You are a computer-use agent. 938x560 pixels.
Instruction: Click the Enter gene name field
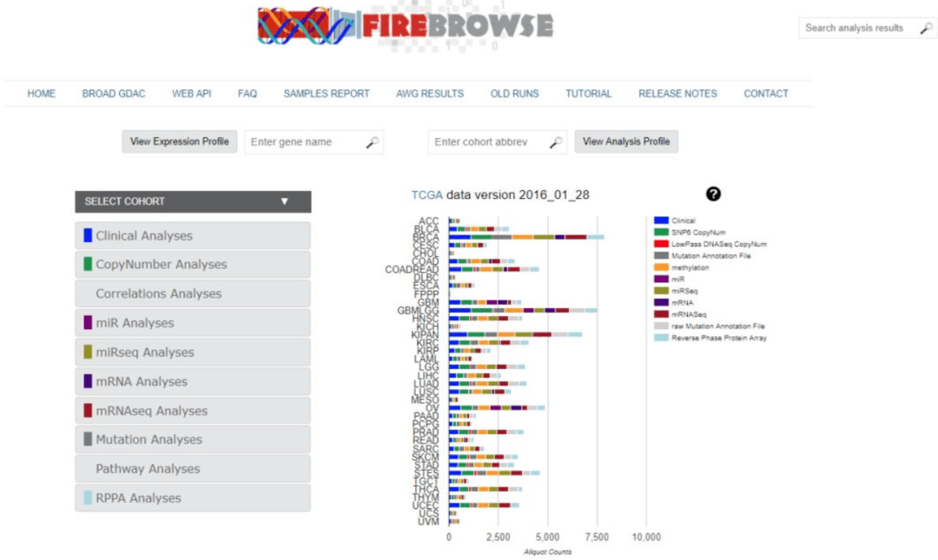[314, 142]
